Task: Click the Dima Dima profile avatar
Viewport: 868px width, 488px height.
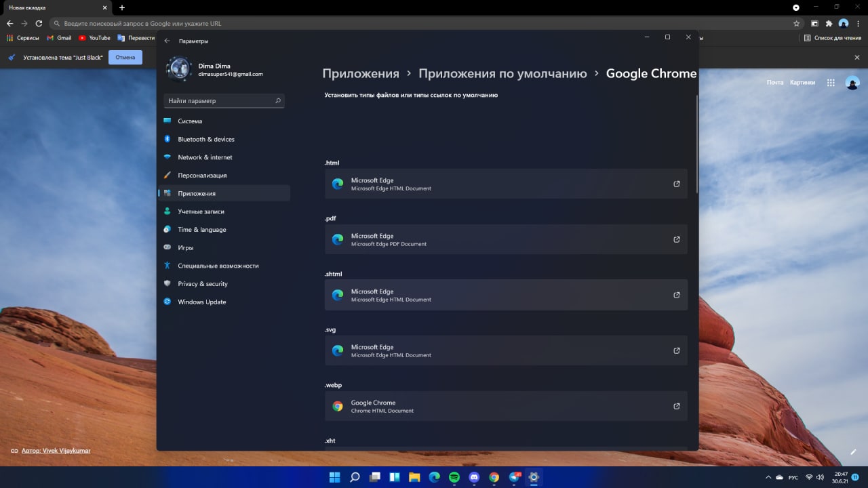Action: [180, 69]
